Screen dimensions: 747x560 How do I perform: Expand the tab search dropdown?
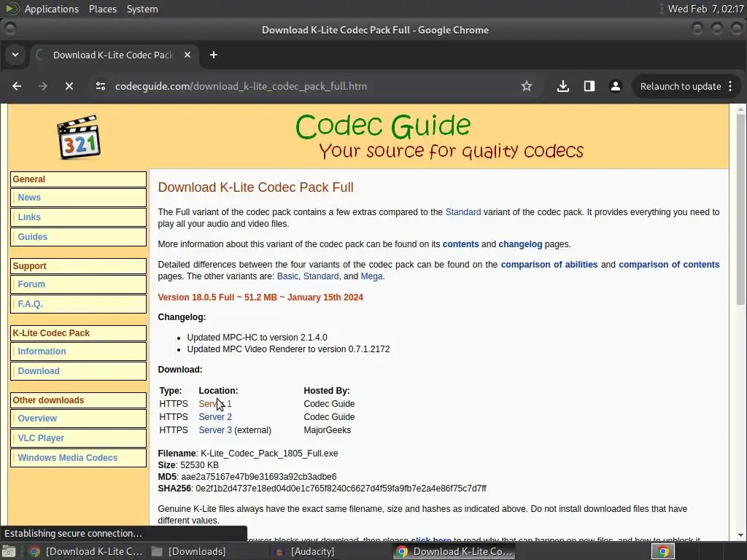click(x=15, y=55)
